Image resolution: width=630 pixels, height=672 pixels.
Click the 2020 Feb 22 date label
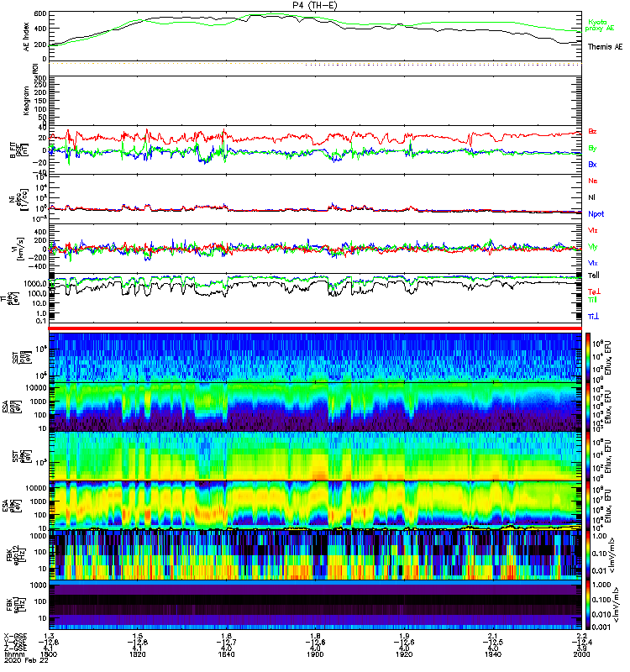coord(26,660)
